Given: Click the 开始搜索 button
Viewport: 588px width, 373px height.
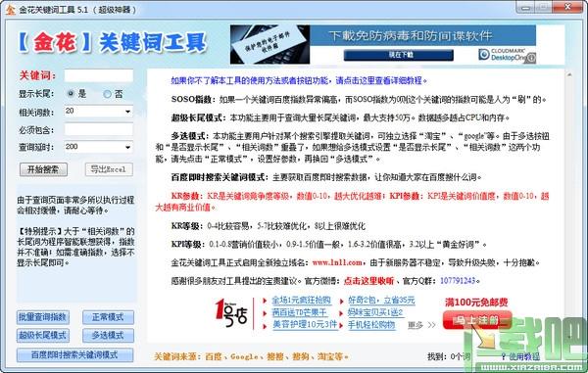Looking at the screenshot, I should pyautogui.click(x=43, y=169).
